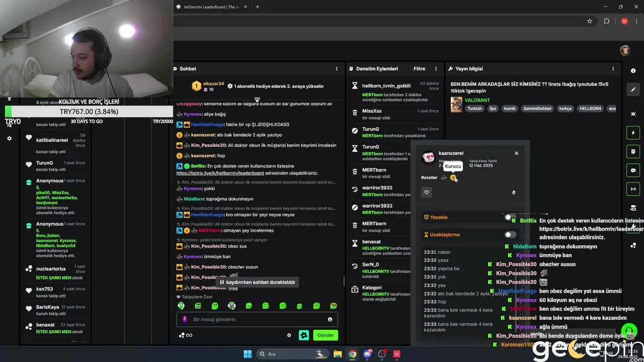The image size is (644, 362).
Task: Open the Windows Start menu
Action: pyautogui.click(x=248, y=354)
